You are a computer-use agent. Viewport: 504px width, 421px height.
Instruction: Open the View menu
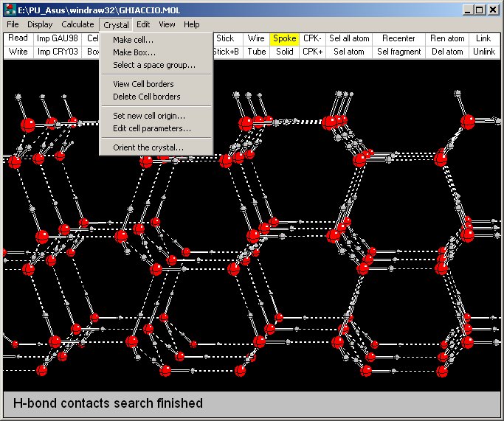click(167, 24)
